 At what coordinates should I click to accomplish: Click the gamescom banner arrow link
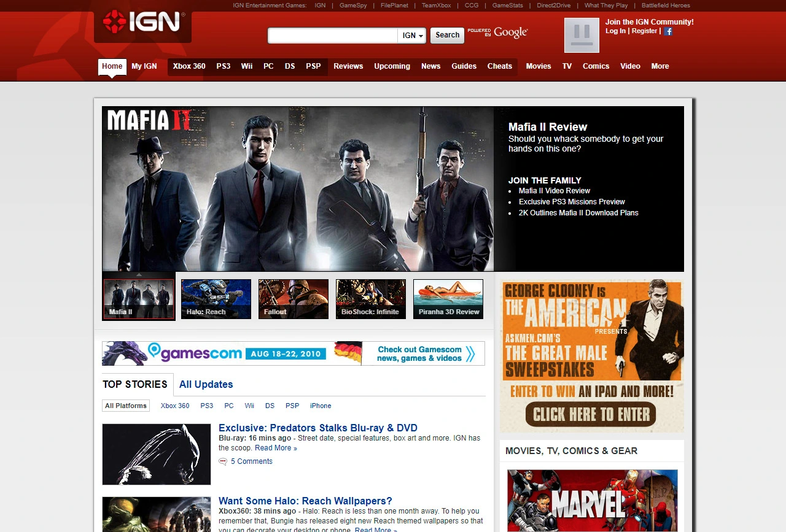[470, 354]
